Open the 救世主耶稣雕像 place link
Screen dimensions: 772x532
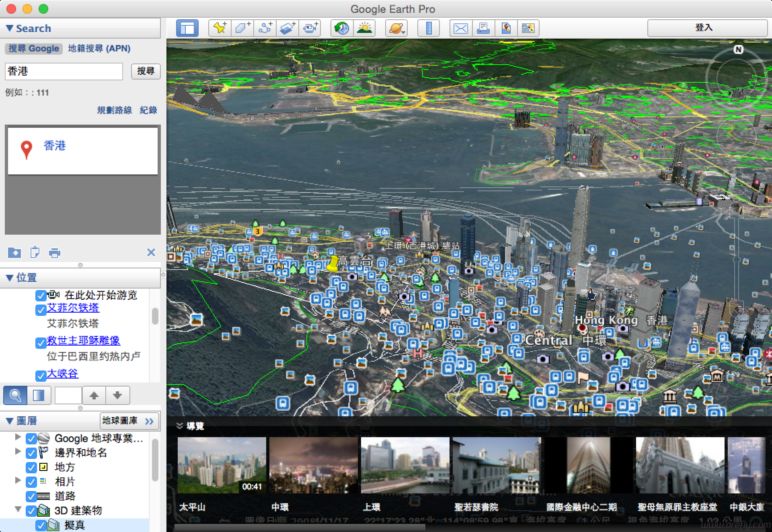coord(84,340)
